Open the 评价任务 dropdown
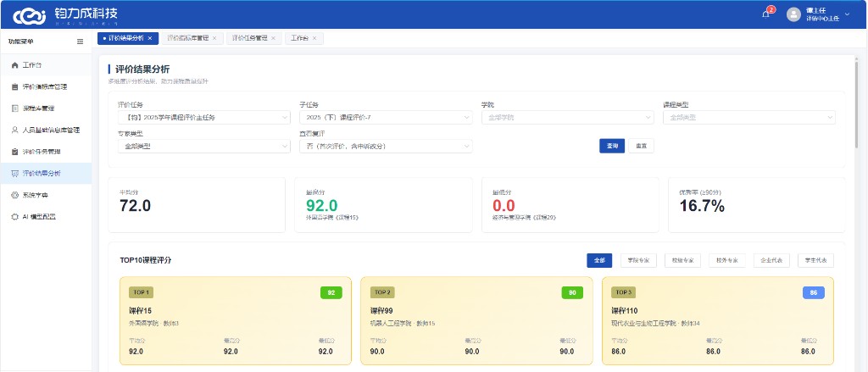The image size is (868, 372). (203, 117)
